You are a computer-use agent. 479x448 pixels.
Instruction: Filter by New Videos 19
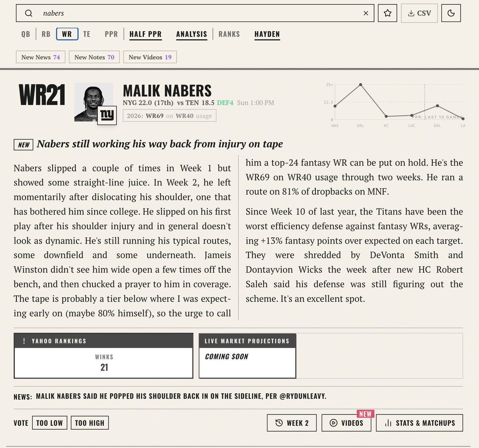point(150,57)
